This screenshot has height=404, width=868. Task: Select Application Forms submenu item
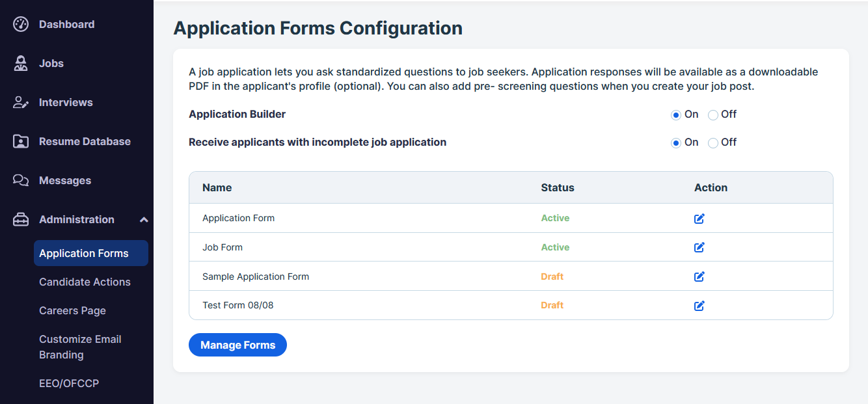tap(91, 253)
